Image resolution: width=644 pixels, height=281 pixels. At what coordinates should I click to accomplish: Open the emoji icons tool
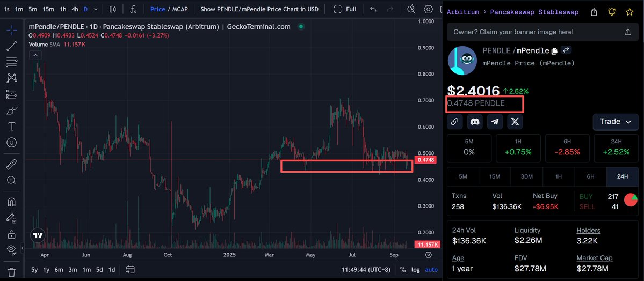(x=11, y=142)
